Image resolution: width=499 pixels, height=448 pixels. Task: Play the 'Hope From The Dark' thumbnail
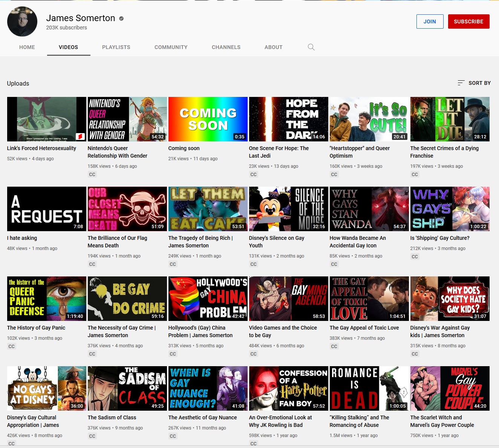pos(289,119)
